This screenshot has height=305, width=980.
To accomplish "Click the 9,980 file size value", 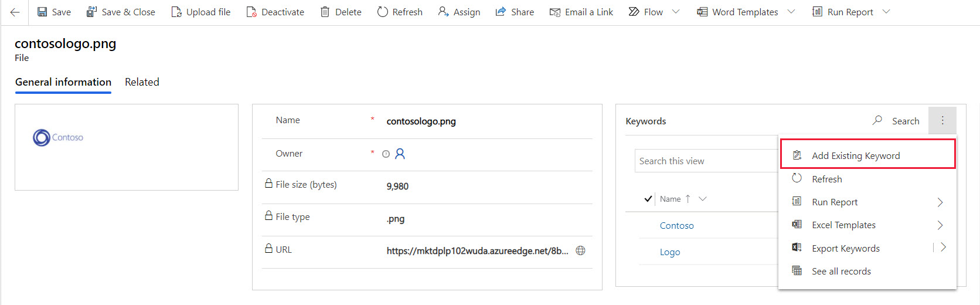I will pos(397,187).
